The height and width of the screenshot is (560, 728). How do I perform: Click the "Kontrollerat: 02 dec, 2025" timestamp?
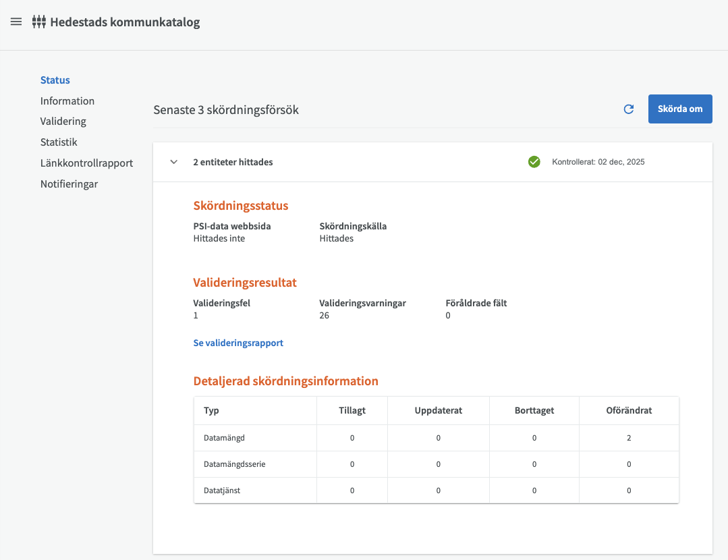pos(598,162)
